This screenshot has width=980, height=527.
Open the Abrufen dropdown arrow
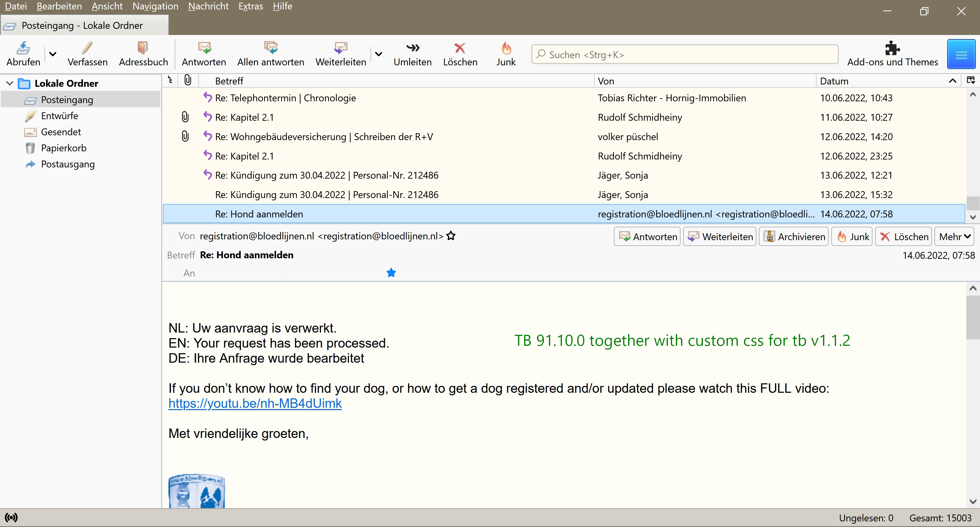click(x=53, y=54)
